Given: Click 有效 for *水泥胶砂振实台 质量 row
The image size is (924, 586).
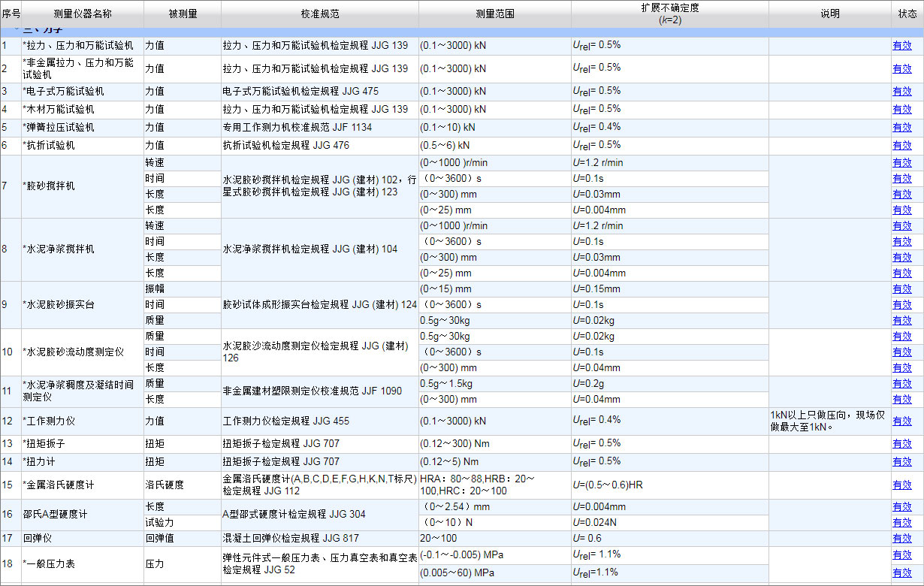Looking at the screenshot, I should pos(901,321).
